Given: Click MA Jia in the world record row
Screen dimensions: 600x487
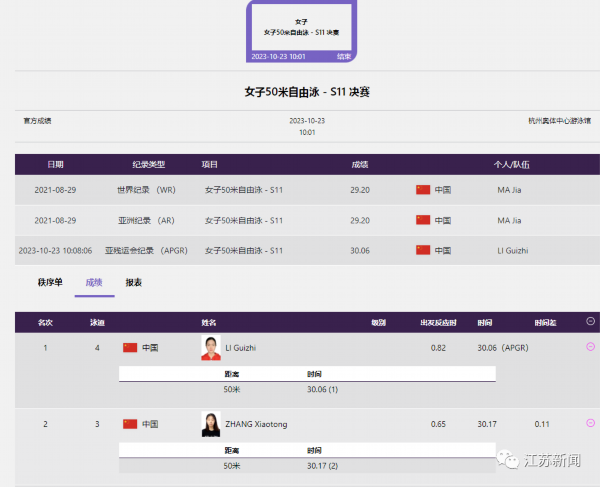Looking at the screenshot, I should [x=509, y=190].
